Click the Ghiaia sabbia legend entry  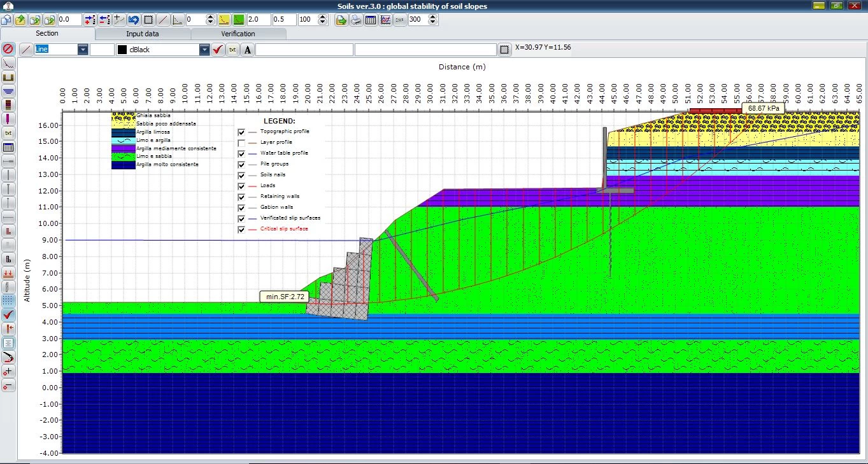153,115
